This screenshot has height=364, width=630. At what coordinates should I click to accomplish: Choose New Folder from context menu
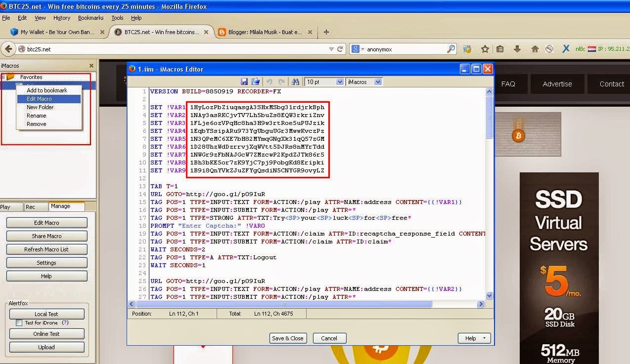pyautogui.click(x=48, y=107)
